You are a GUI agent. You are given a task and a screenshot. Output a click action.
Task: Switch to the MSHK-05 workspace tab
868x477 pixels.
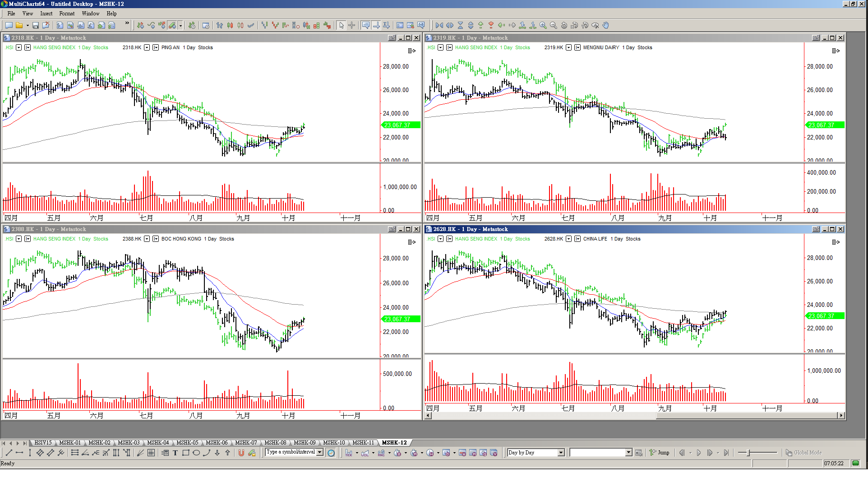[x=187, y=443]
